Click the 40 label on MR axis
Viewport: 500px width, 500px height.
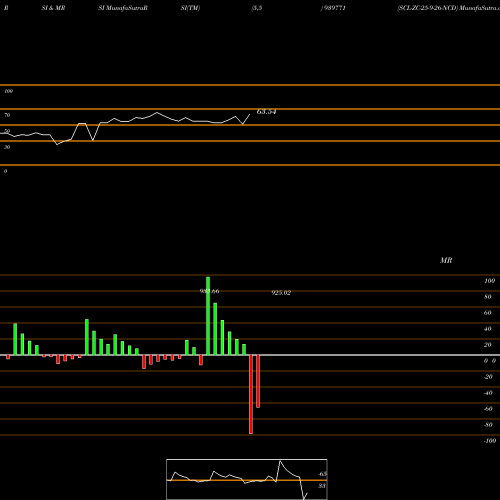click(x=488, y=329)
